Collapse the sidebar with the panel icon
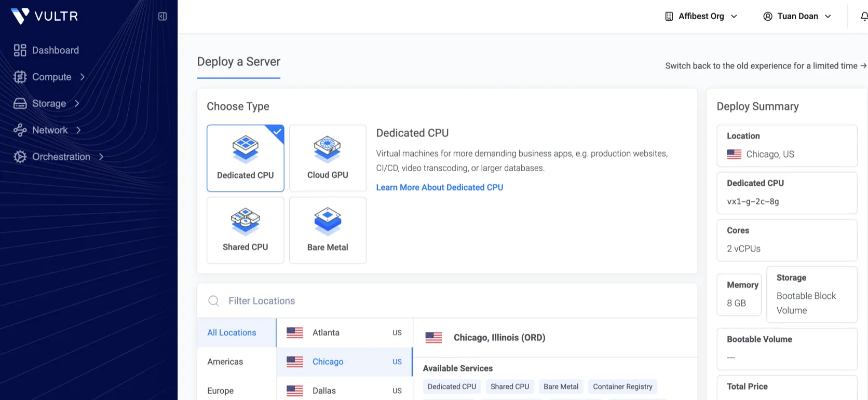 point(162,17)
